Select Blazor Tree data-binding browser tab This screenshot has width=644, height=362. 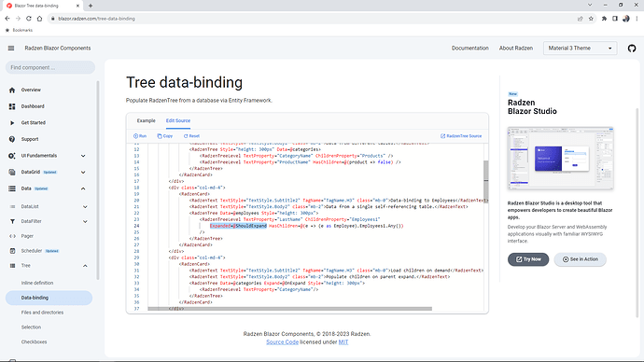click(42, 6)
